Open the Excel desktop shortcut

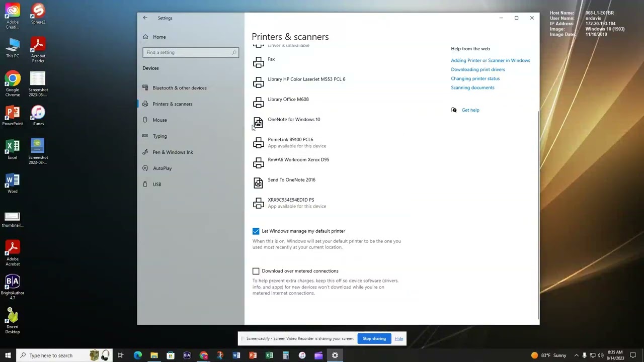[x=13, y=149]
